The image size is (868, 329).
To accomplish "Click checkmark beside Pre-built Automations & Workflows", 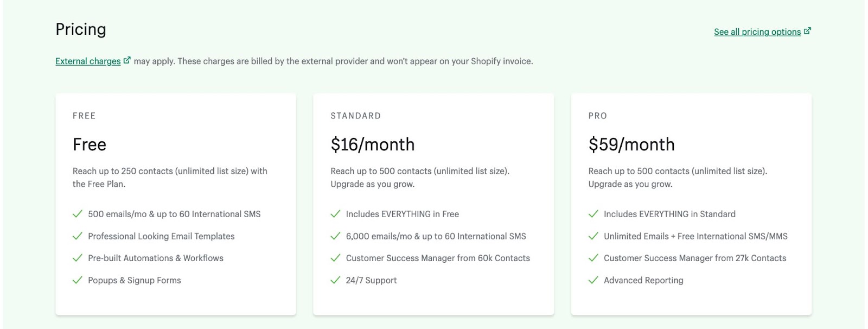I will 78,258.
